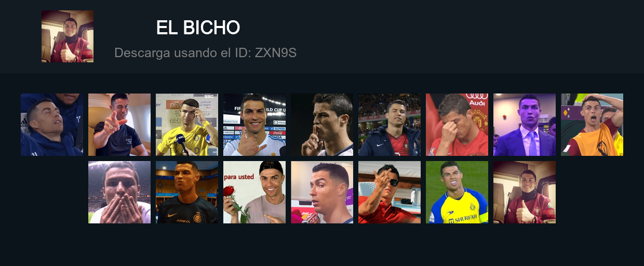
Task: Select the purple suit and tie sticker
Action: click(x=525, y=125)
